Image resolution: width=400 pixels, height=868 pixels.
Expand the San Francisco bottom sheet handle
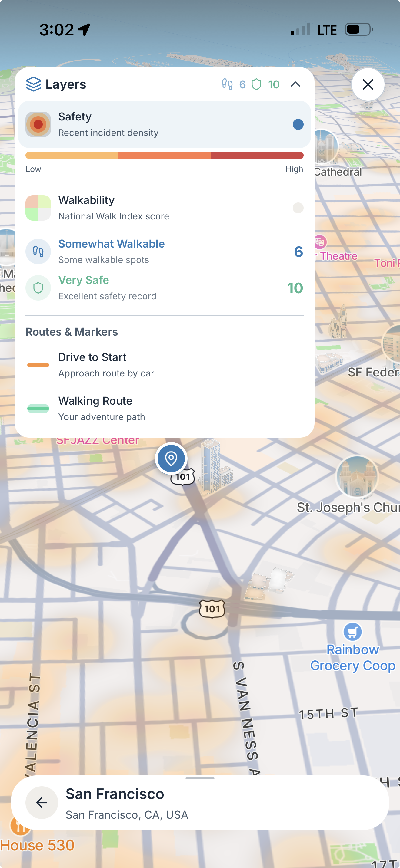coord(200,778)
